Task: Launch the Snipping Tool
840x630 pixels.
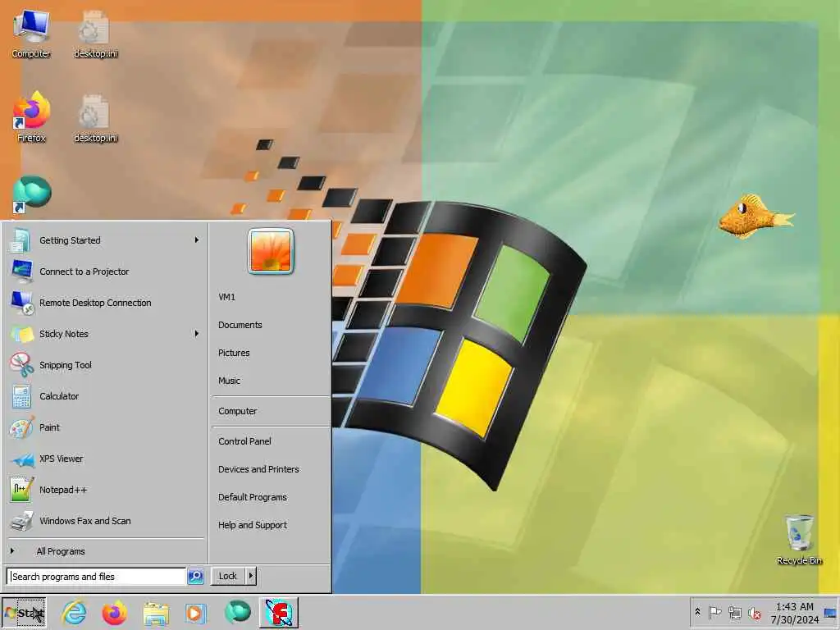Action: point(106,365)
